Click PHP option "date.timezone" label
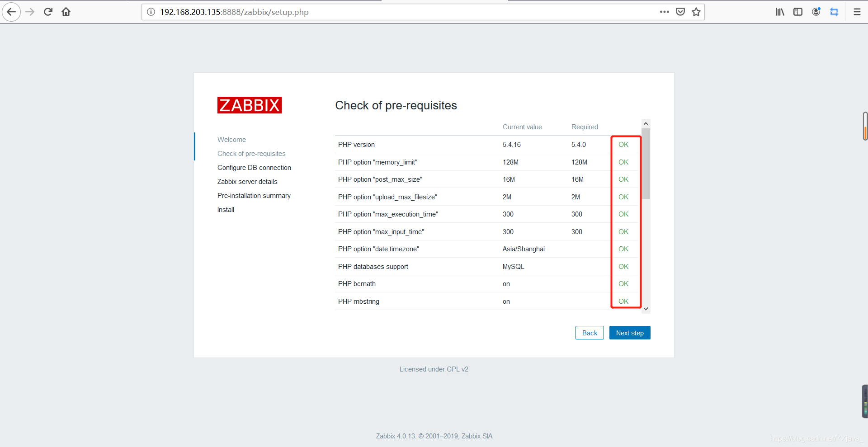This screenshot has width=868, height=447. 378,249
